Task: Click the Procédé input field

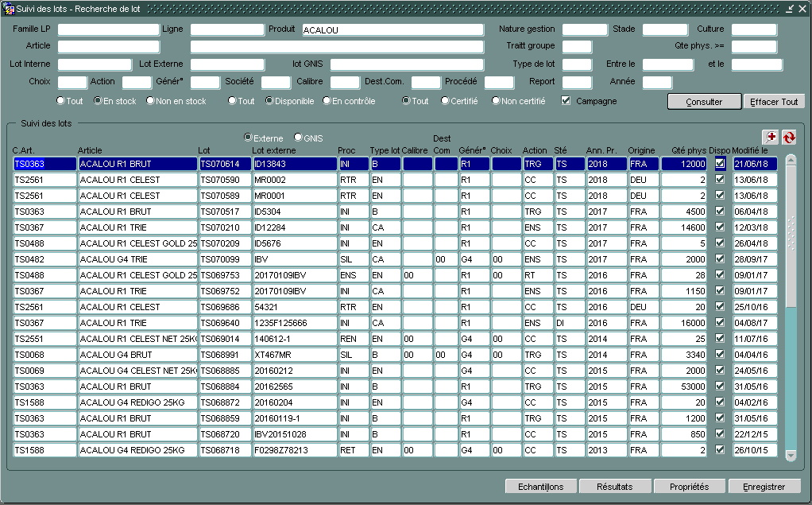Action: point(499,82)
